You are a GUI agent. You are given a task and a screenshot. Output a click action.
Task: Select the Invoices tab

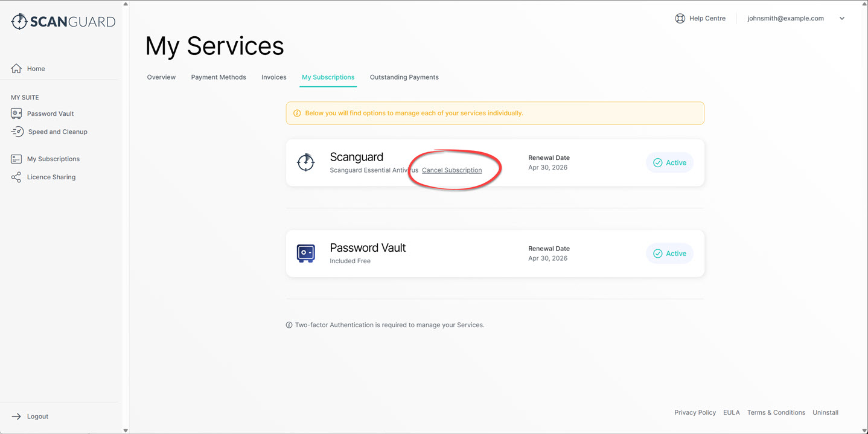pyautogui.click(x=273, y=77)
